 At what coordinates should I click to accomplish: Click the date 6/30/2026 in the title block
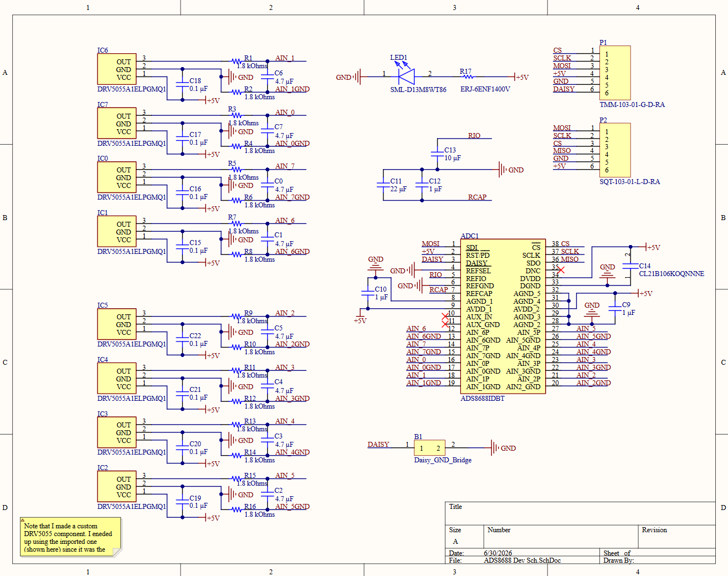pyautogui.click(x=498, y=553)
